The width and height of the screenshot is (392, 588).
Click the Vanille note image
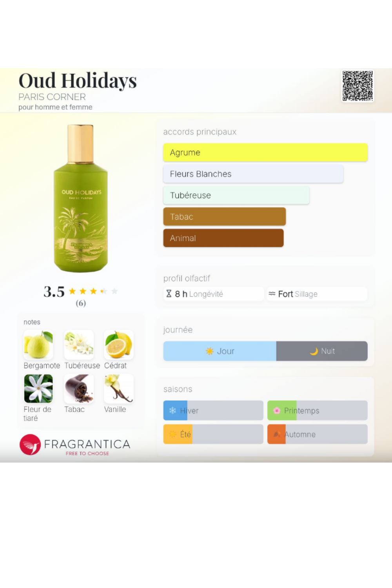tap(119, 389)
